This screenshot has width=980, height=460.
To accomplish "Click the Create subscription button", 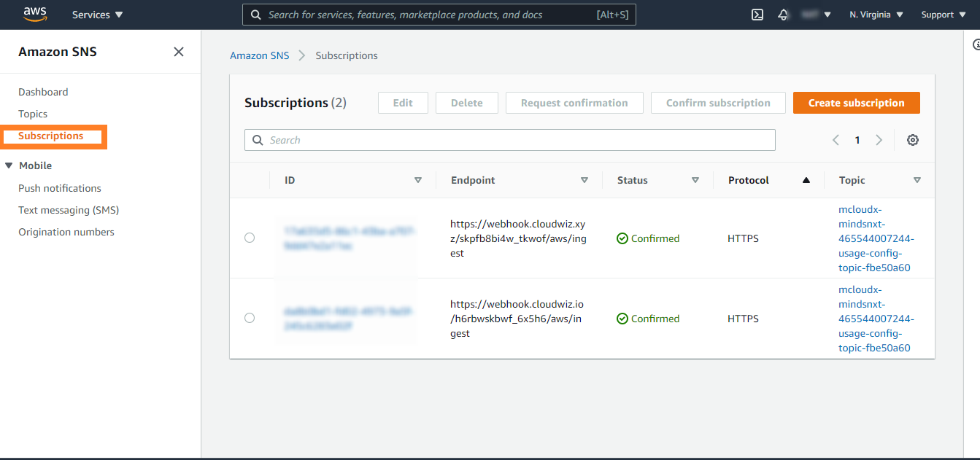I will [x=857, y=103].
